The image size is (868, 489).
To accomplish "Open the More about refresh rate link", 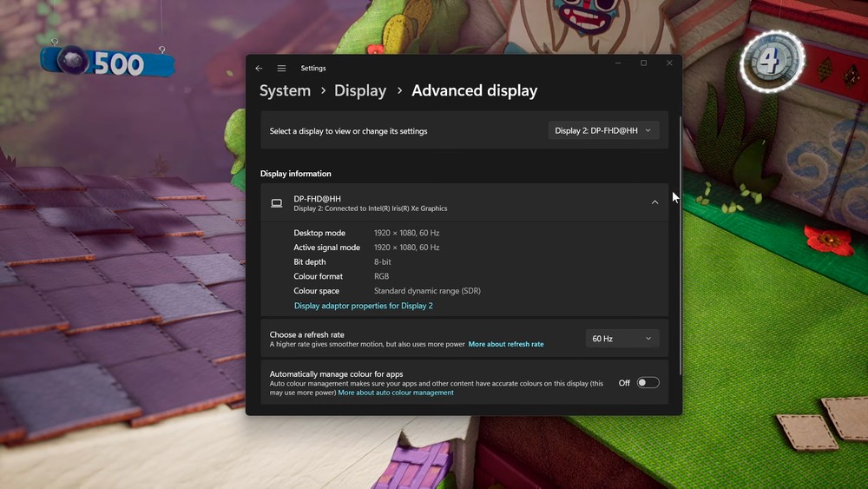I will [506, 345].
